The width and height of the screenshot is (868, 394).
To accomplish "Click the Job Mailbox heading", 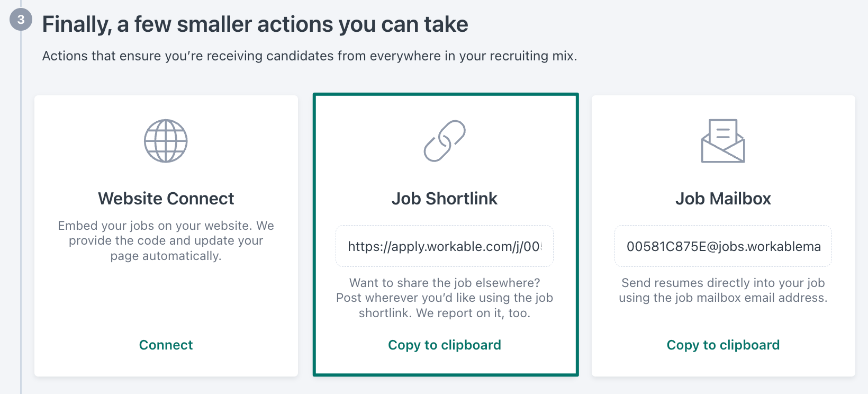I will (x=723, y=199).
